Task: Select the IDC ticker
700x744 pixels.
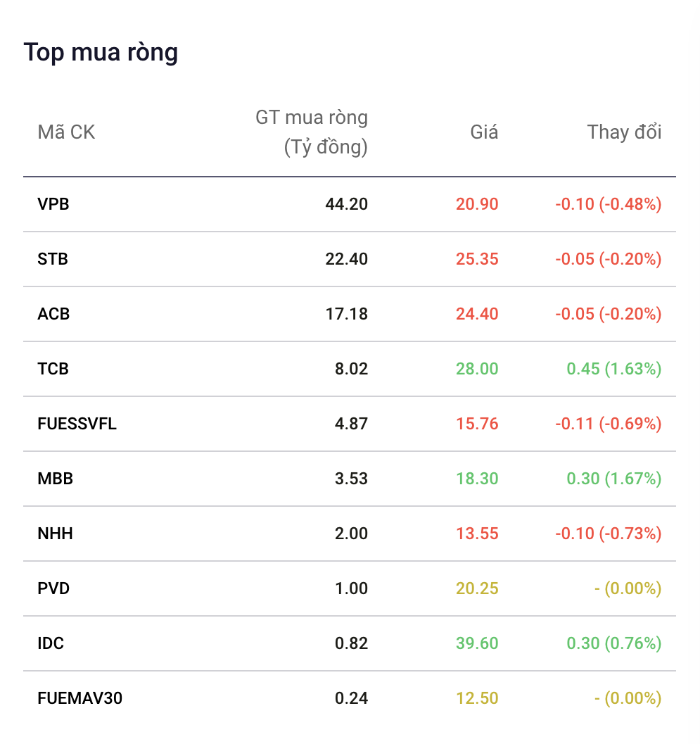Action: pos(51,643)
